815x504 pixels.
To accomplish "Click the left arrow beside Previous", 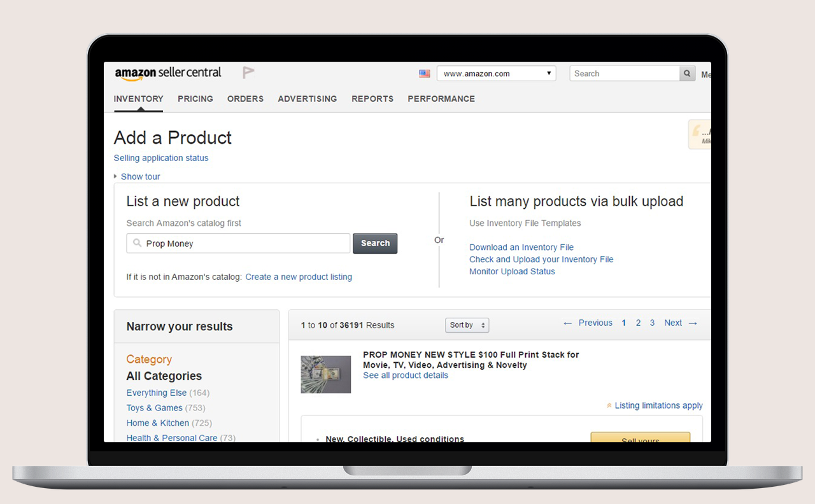I will [x=567, y=323].
